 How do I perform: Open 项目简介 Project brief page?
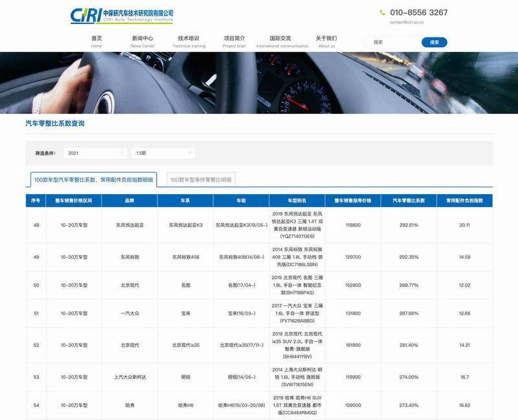pos(234,41)
